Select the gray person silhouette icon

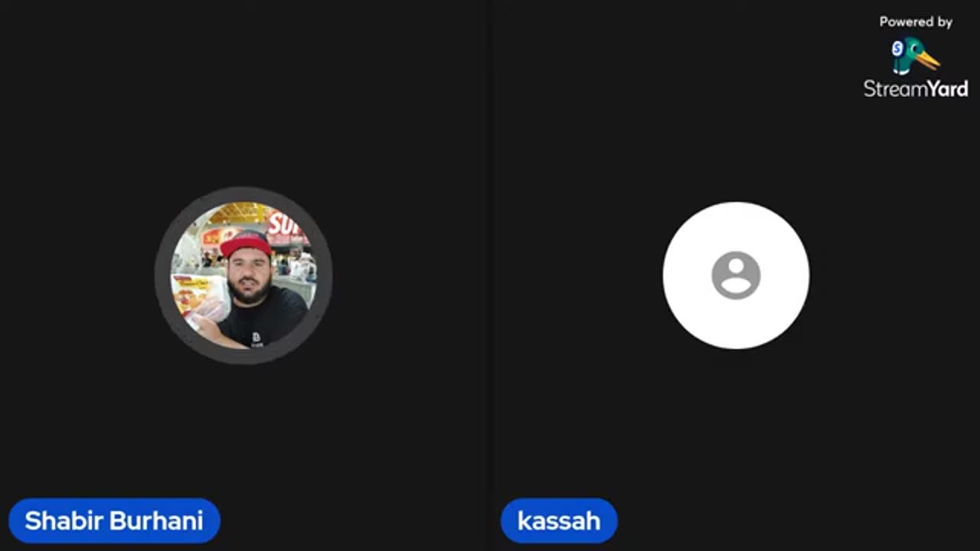pos(736,275)
